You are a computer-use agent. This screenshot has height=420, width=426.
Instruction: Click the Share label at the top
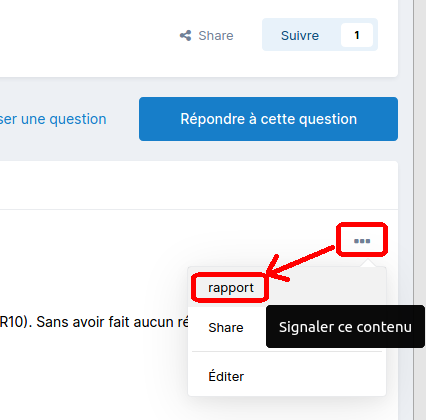(216, 36)
